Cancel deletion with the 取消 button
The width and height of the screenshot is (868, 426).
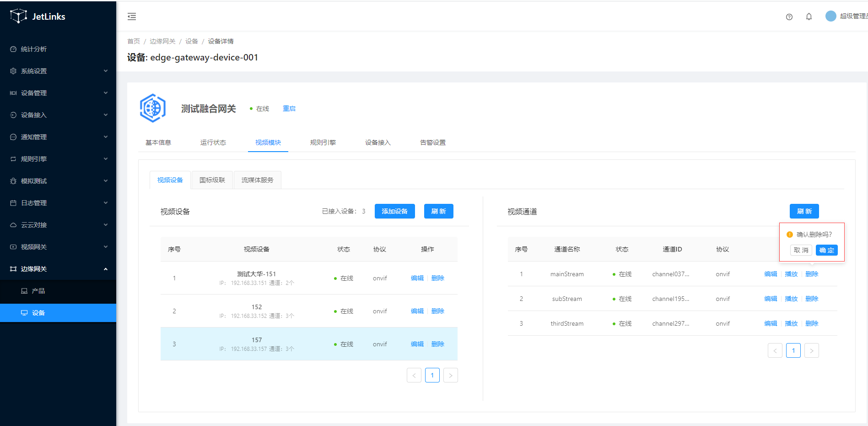[801, 250]
